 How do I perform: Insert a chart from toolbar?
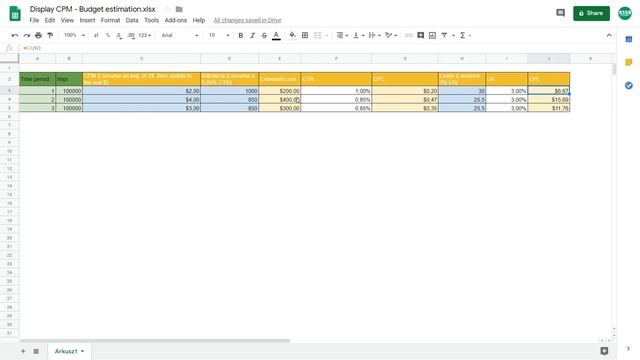(432, 36)
